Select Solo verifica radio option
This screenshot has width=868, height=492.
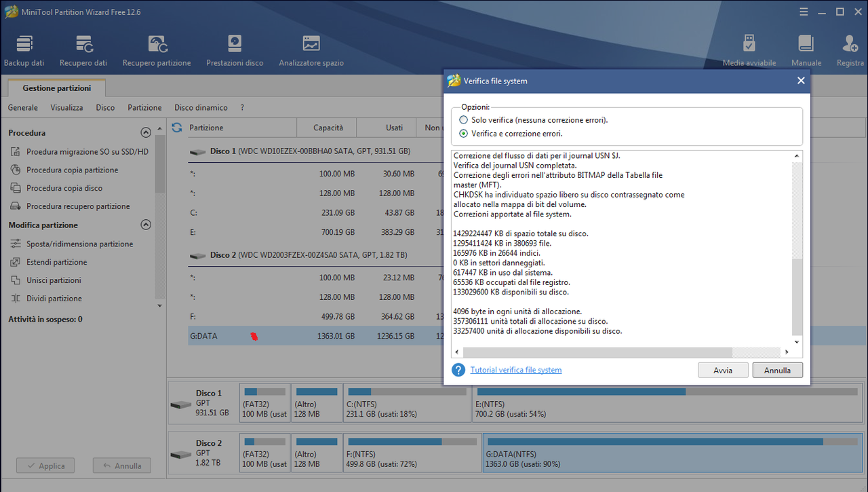(x=464, y=120)
